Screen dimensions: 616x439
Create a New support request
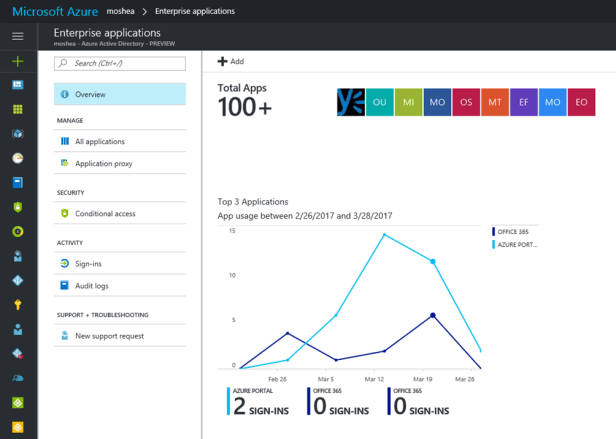coord(119,335)
